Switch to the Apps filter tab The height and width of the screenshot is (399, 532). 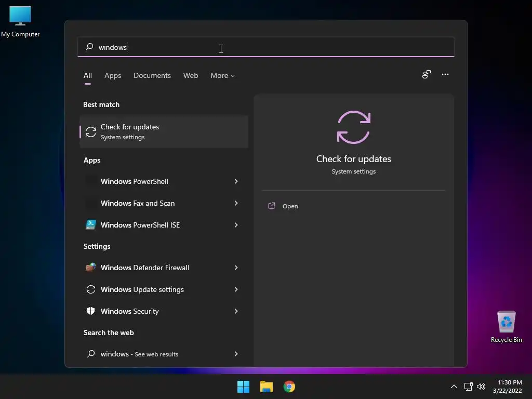pos(113,75)
